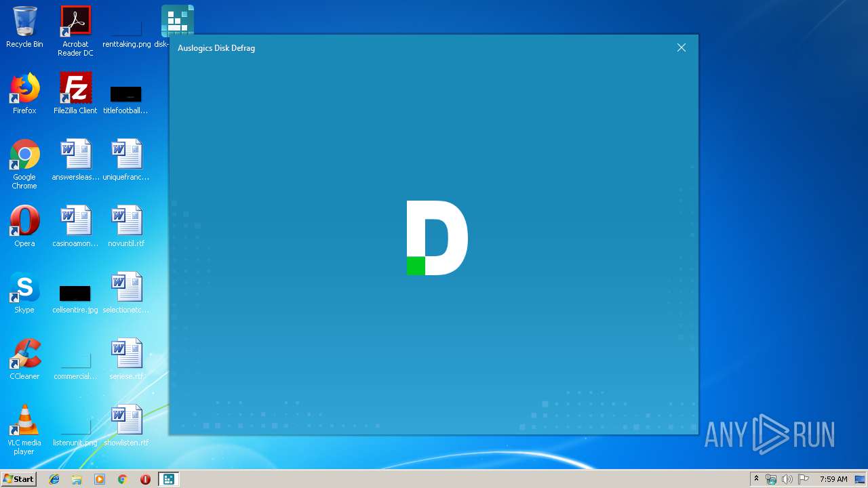Show hidden system tray icons

click(756, 479)
